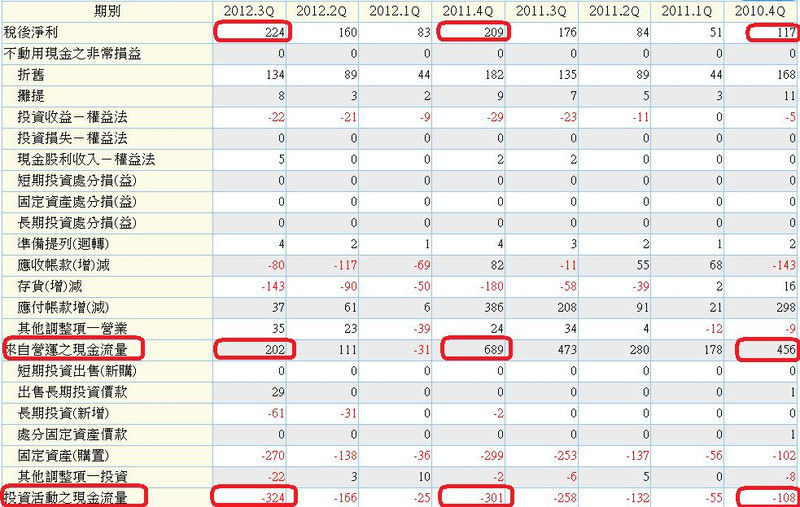The height and width of the screenshot is (507, 800).
Task: Click the 應收帳款(增)減 row label
Action: (x=63, y=265)
